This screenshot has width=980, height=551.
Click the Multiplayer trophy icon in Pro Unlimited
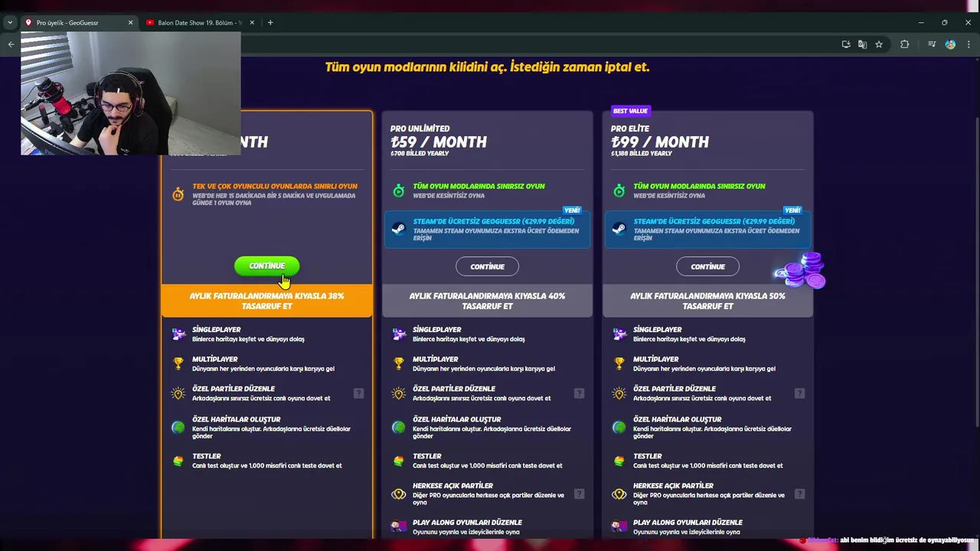[399, 364]
